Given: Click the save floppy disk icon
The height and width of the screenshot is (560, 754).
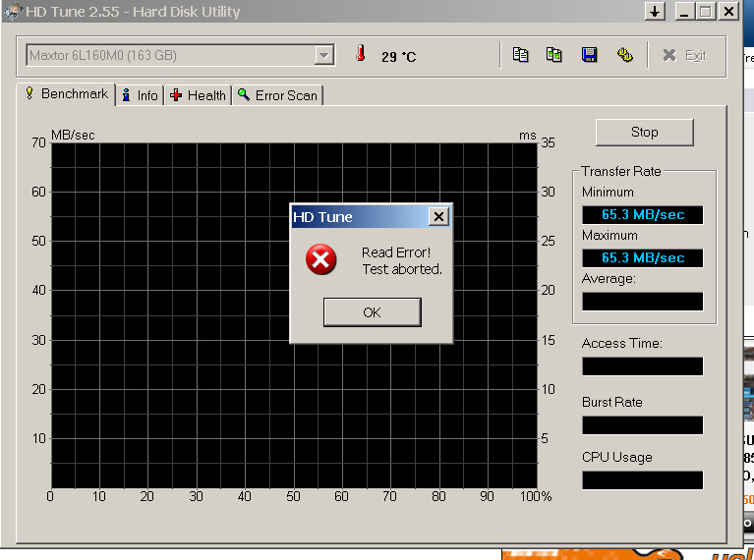Looking at the screenshot, I should (x=589, y=55).
